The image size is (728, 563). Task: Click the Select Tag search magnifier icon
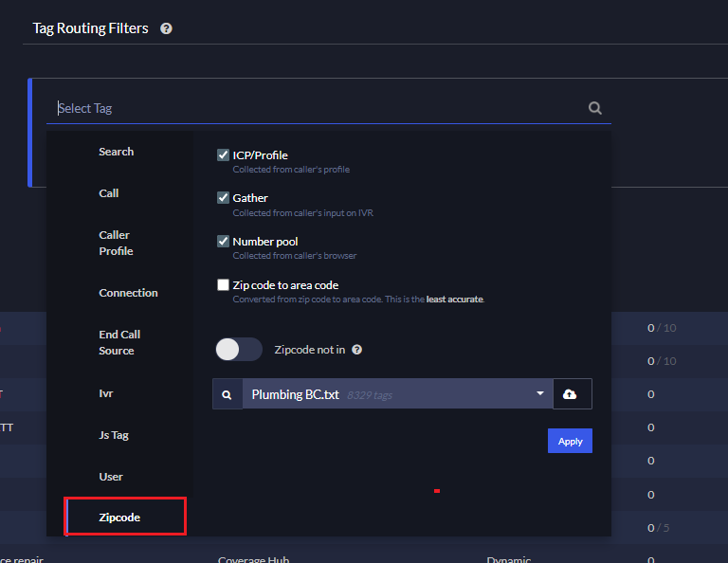pos(594,108)
